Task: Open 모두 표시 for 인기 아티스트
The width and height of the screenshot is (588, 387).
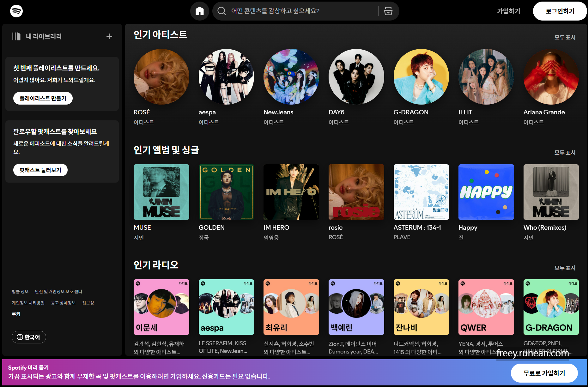Action: (565, 37)
